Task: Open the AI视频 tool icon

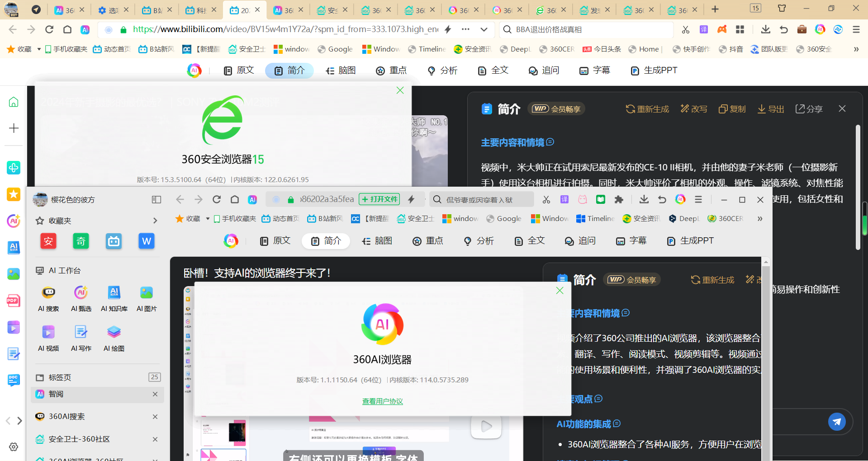Action: click(x=48, y=338)
